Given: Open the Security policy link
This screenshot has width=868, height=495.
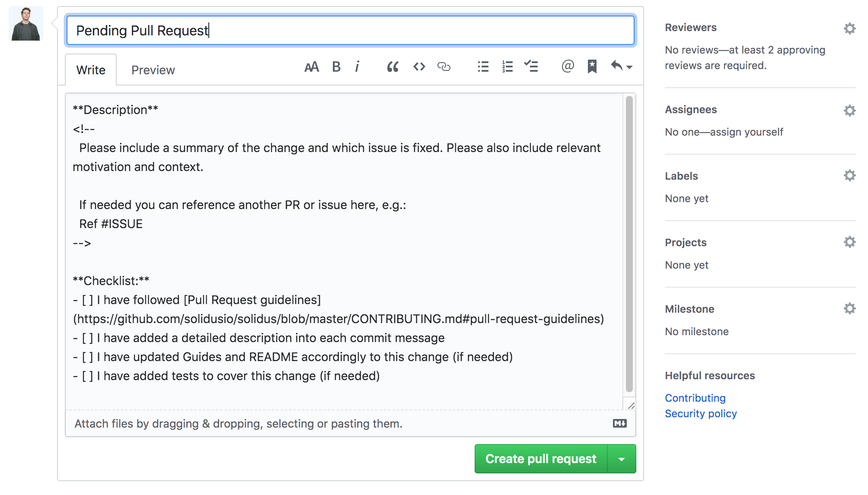Looking at the screenshot, I should 700,414.
